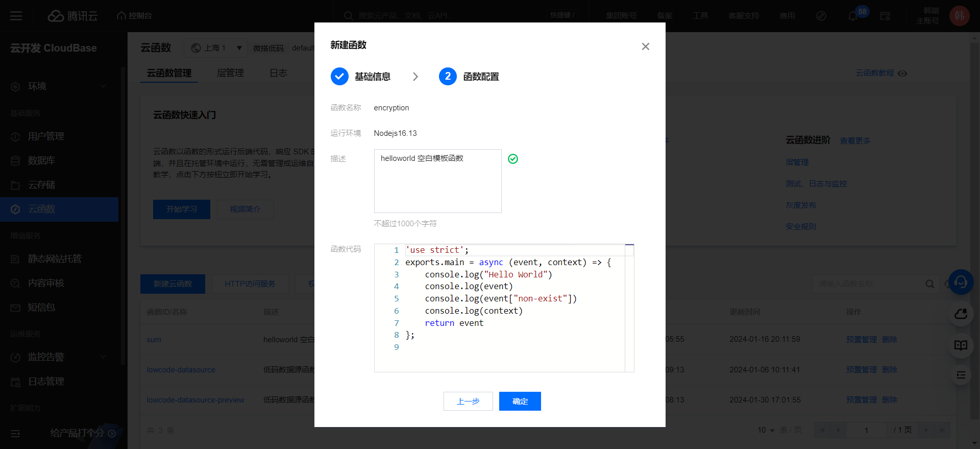Click the 日志管理 sidebar icon
Viewport: 980px width, 449px height.
(x=15, y=382)
